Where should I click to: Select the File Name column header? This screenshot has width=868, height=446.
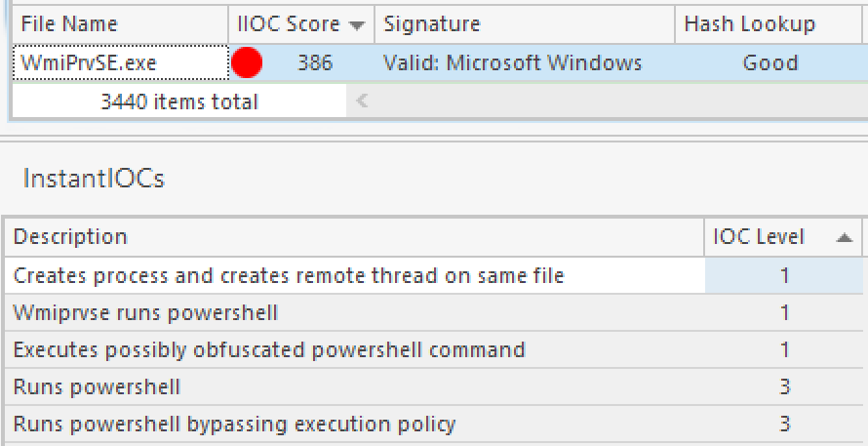(68, 24)
